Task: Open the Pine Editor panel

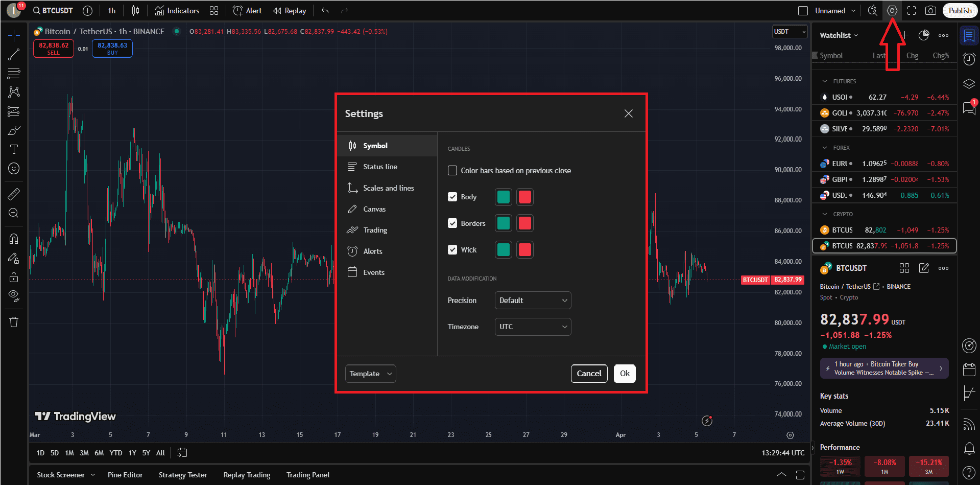Action: coord(125,475)
